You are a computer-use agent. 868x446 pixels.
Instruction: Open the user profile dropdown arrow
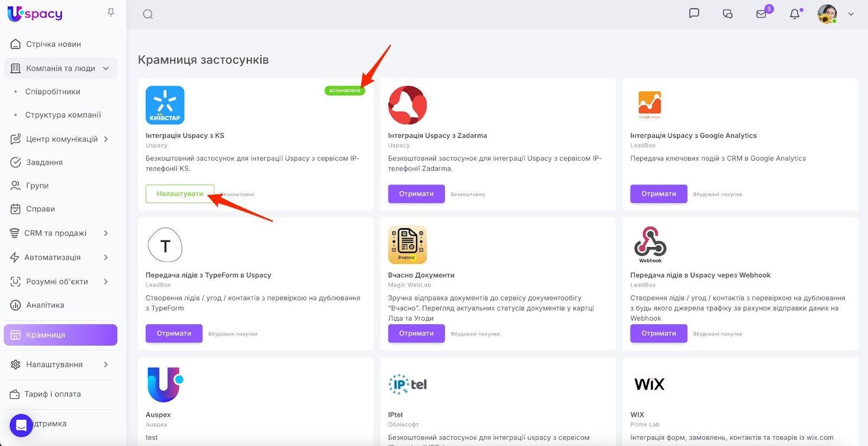pyautogui.click(x=851, y=15)
